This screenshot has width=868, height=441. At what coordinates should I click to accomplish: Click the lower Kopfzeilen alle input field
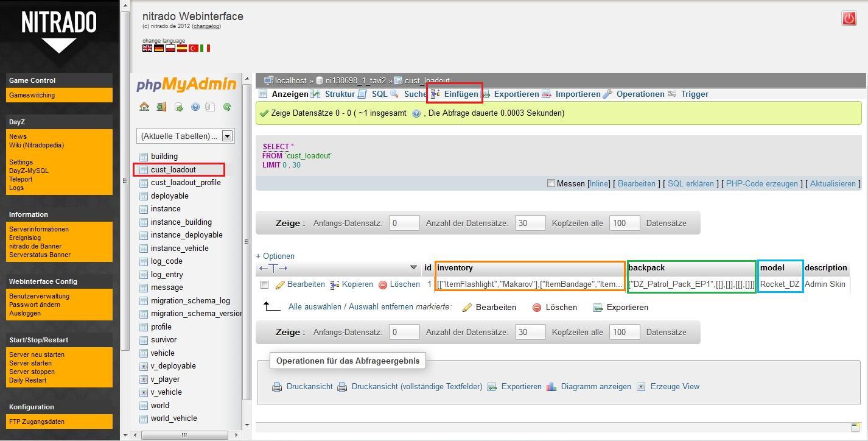(x=625, y=333)
